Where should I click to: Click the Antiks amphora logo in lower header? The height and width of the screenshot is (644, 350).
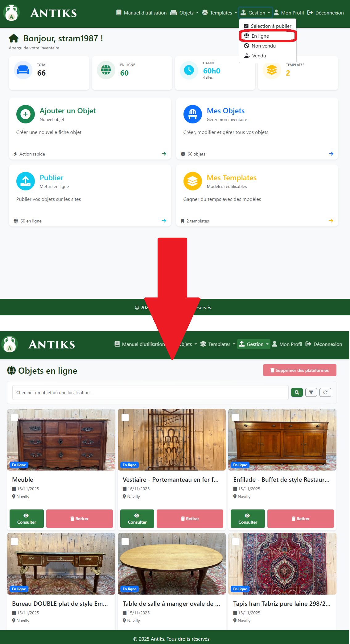click(x=10, y=344)
